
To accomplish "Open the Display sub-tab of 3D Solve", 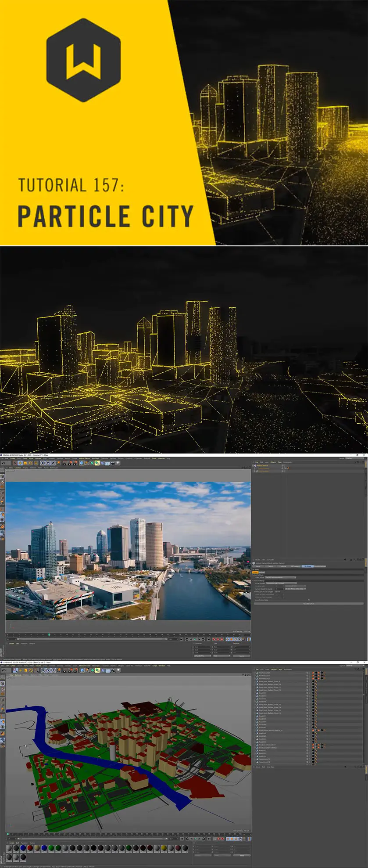I will [x=262, y=572].
